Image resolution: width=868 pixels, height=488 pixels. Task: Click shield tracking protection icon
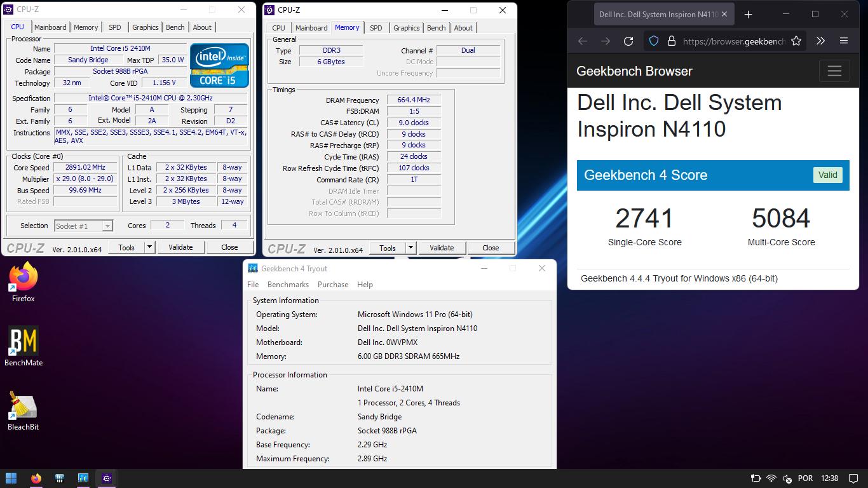pyautogui.click(x=654, y=41)
